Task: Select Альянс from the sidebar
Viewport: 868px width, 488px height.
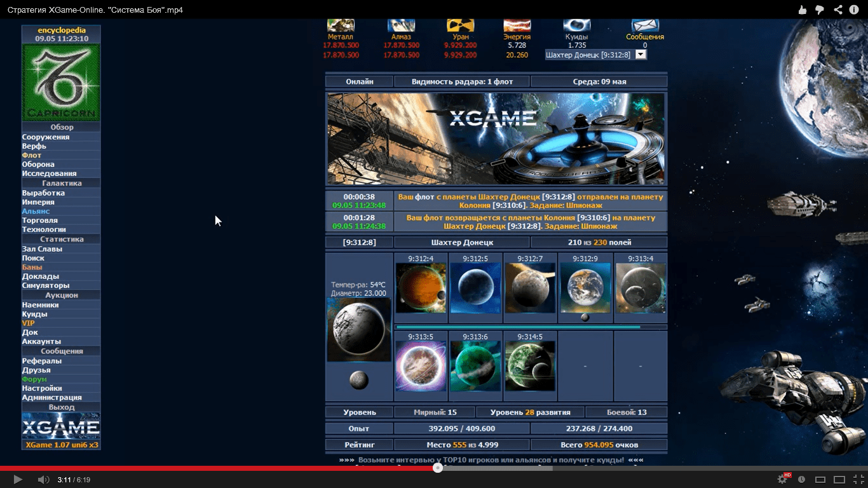Action: pos(36,211)
